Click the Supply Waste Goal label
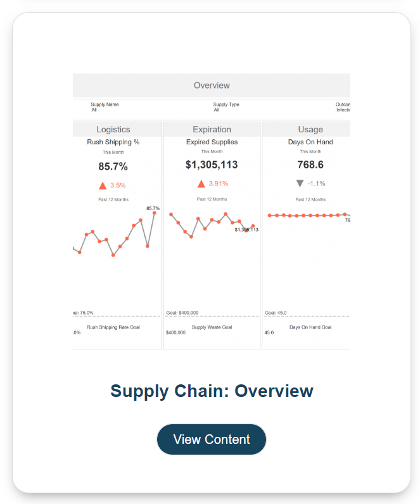This screenshot has width=420, height=504. [x=212, y=327]
